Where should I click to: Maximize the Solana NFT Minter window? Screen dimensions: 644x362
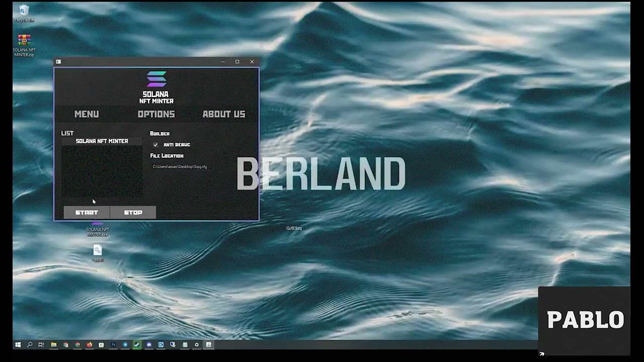click(x=237, y=62)
